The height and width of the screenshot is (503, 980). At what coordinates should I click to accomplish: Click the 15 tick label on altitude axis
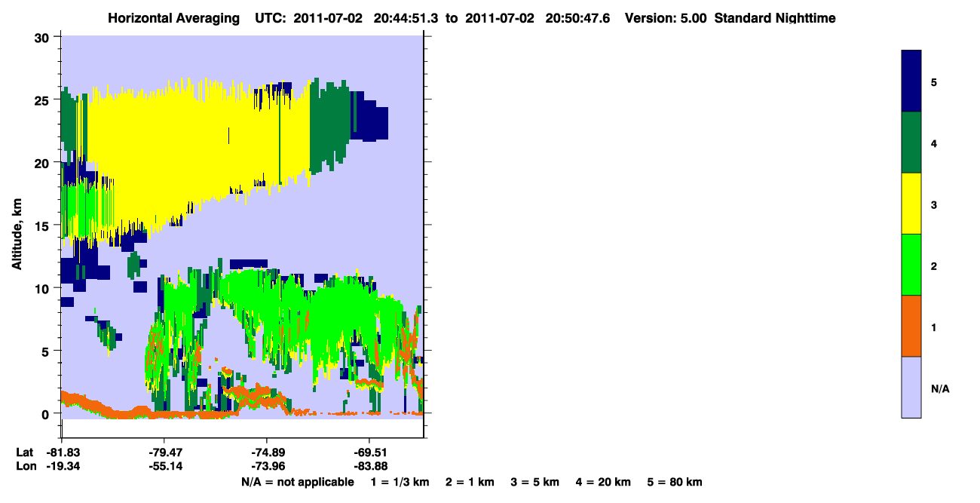pyautogui.click(x=43, y=225)
